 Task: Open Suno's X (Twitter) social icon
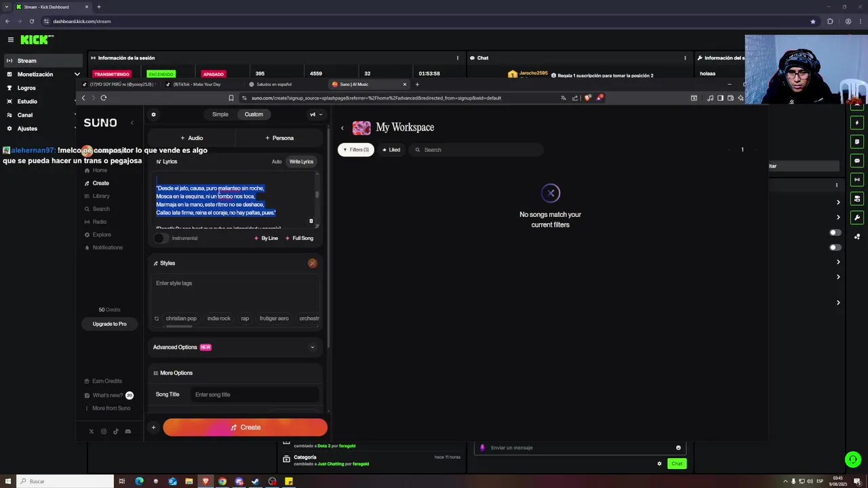pos(92,431)
